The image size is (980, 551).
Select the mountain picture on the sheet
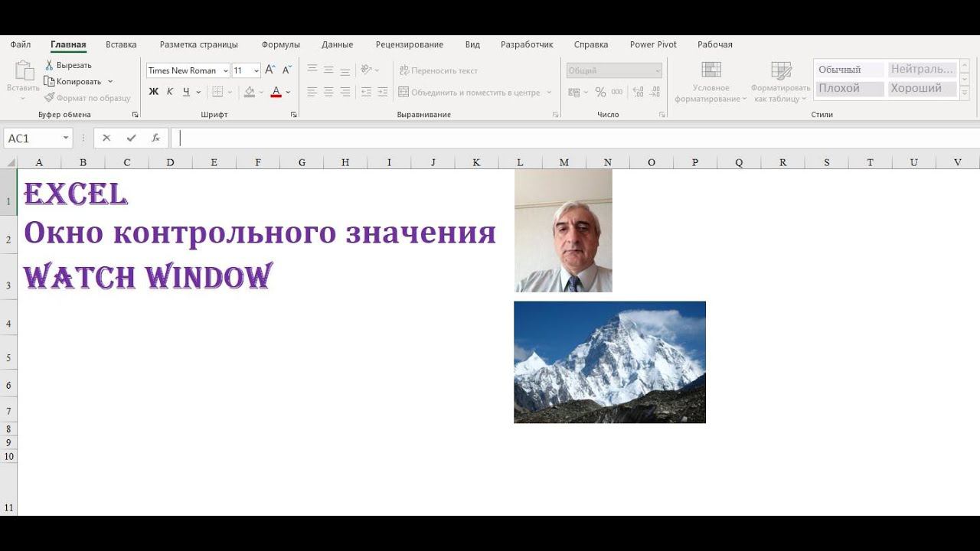[609, 362]
